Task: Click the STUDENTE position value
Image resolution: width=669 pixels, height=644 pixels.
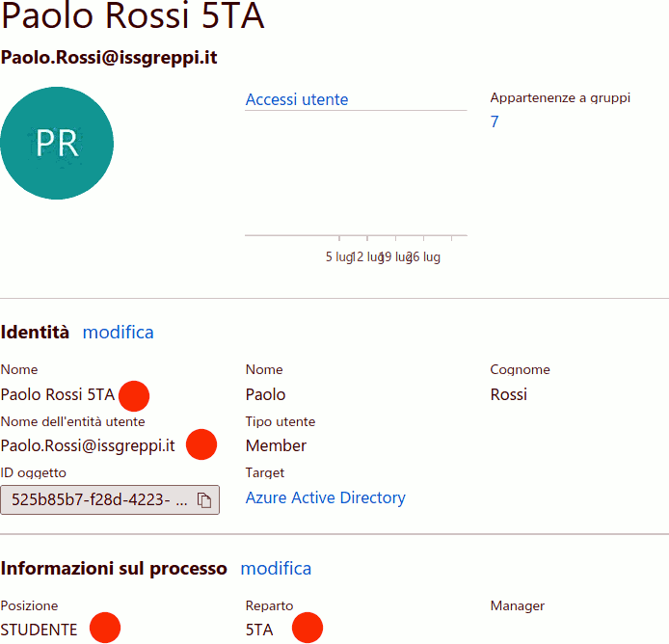Action: [40, 630]
